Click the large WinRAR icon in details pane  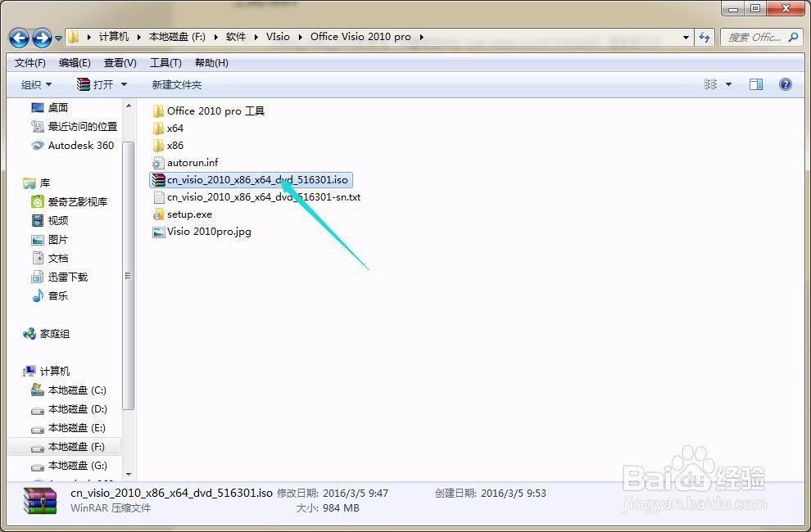point(40,500)
